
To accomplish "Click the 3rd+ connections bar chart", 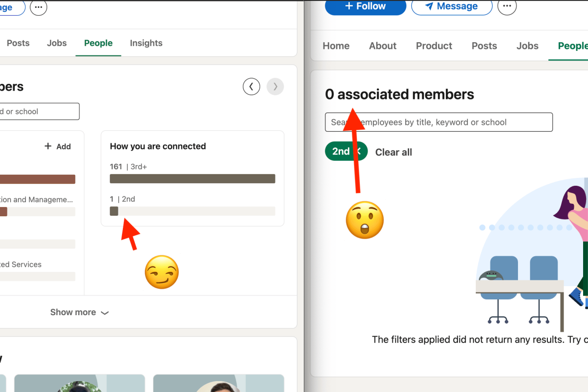I will [192, 178].
